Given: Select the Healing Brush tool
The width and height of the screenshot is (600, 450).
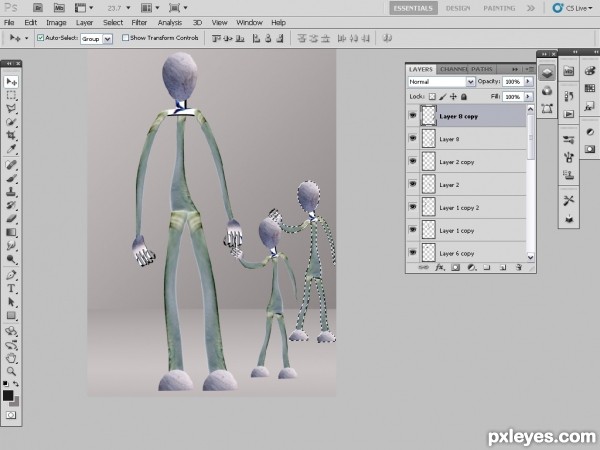Looking at the screenshot, I should point(11,165).
